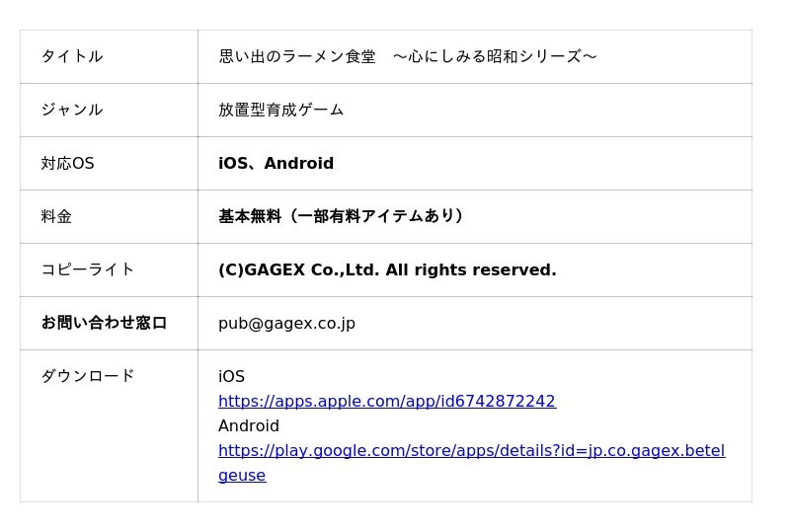Click the タイトル row label
790x532 pixels.
[x=72, y=57]
